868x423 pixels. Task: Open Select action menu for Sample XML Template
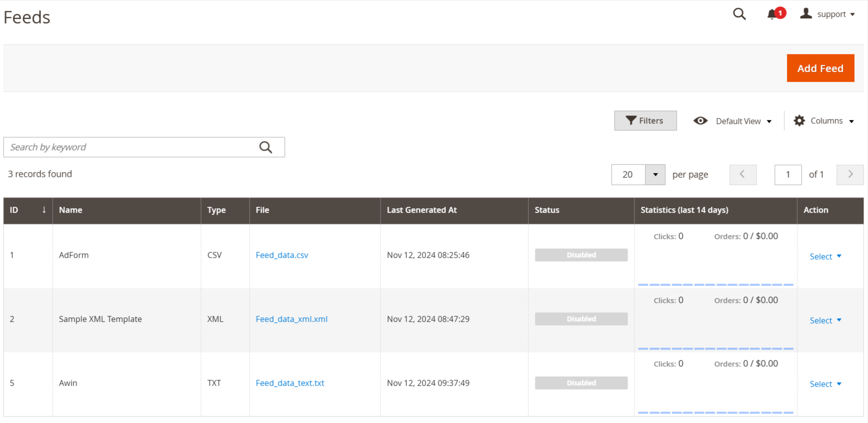(825, 320)
